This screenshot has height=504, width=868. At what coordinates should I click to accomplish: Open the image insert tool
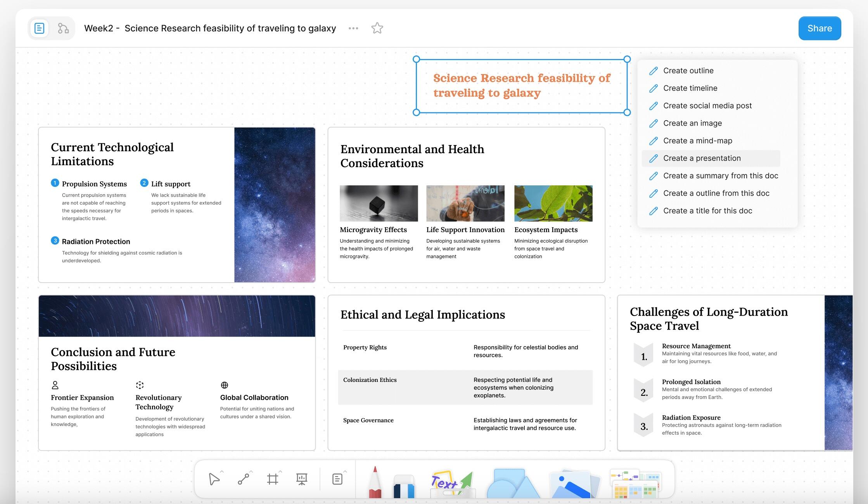tap(575, 484)
